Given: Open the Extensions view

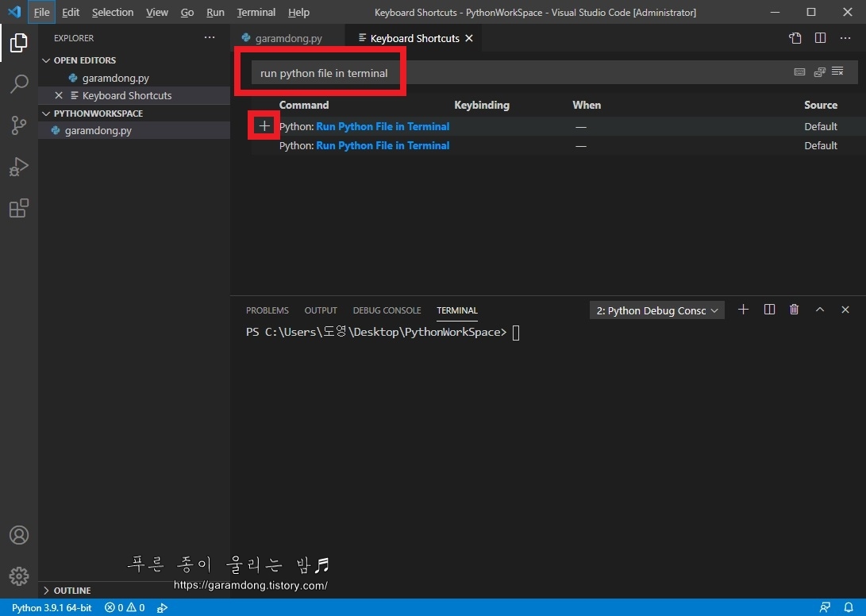Looking at the screenshot, I should (x=19, y=208).
